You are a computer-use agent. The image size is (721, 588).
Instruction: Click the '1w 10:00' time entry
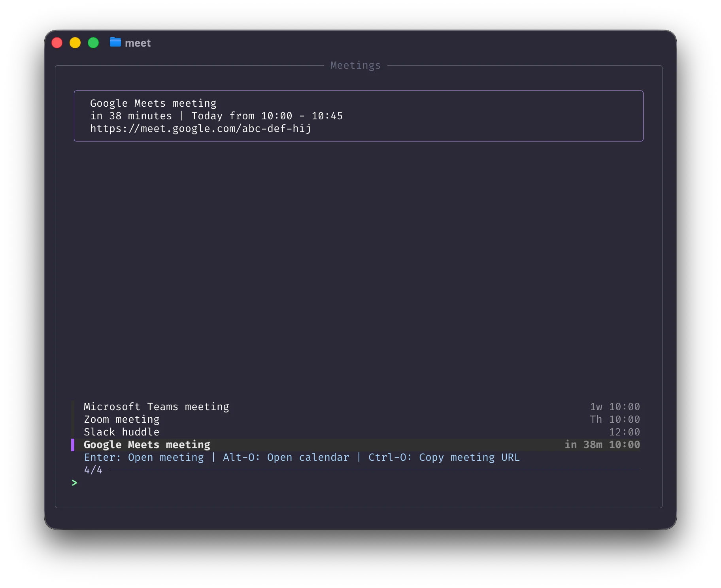tap(615, 407)
